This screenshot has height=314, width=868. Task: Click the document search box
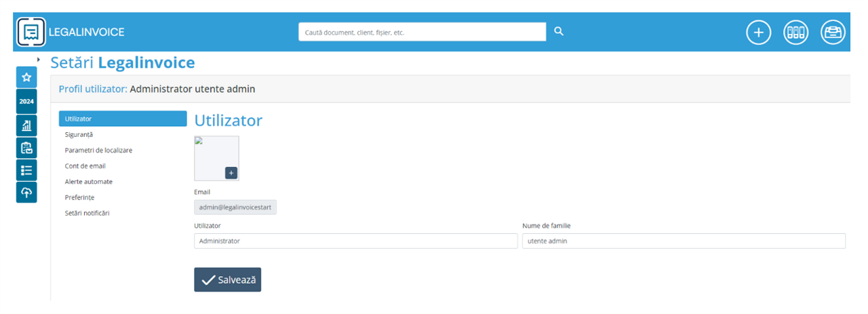[x=422, y=32]
